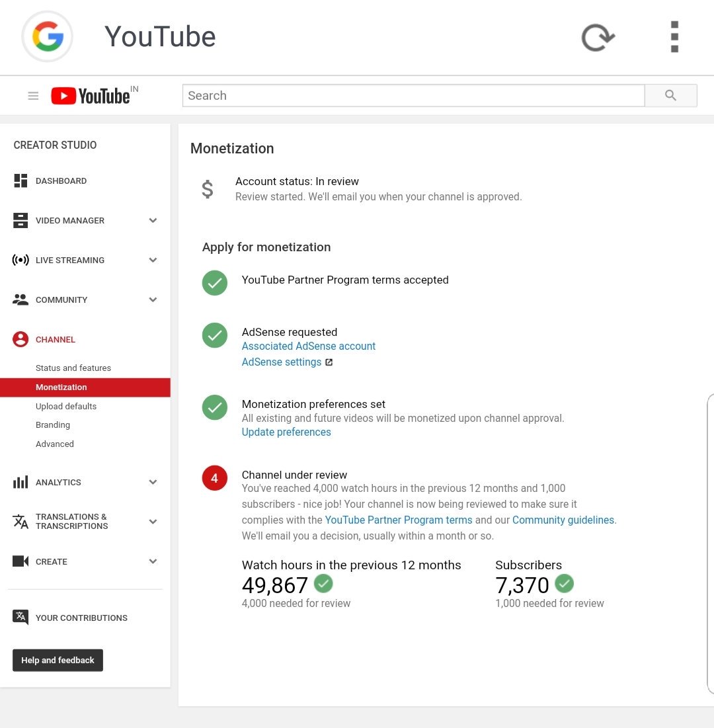Expand the Create chevron
This screenshot has height=728, width=714.
153,561
